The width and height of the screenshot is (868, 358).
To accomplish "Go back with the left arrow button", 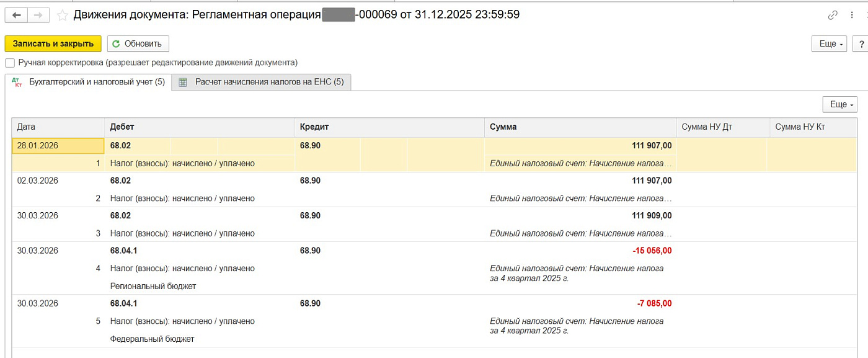I will (x=16, y=16).
